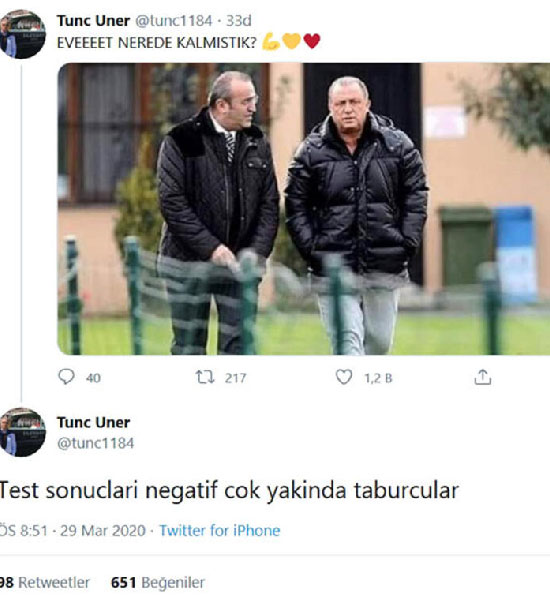This screenshot has width=550, height=600.
Task: Click the Tunc Uner name in lower tweet
Action: coord(93,422)
